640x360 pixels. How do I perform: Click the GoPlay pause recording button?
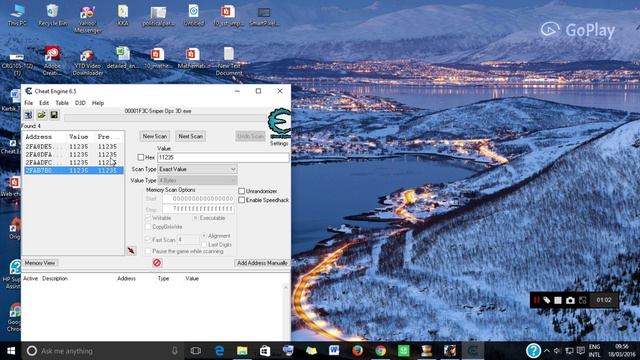pos(537,300)
